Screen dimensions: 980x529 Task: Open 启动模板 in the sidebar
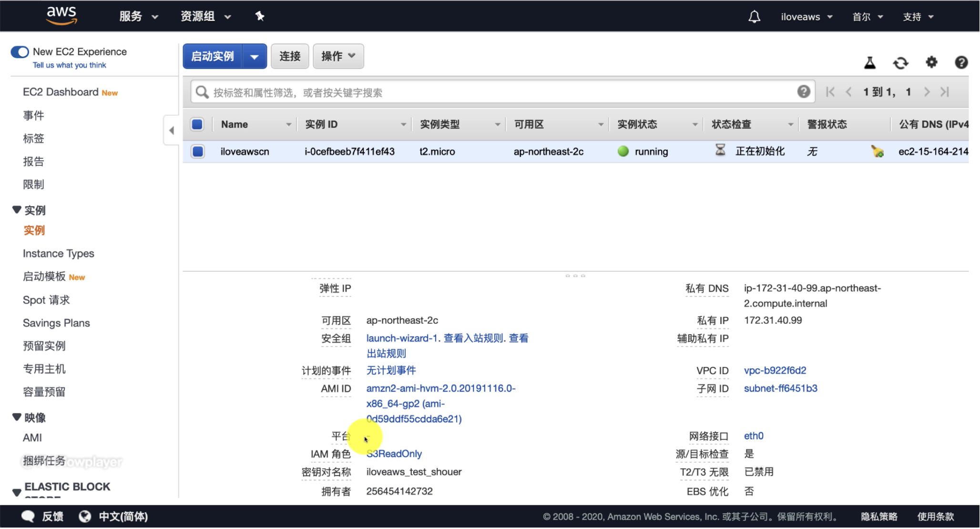pyautogui.click(x=44, y=276)
